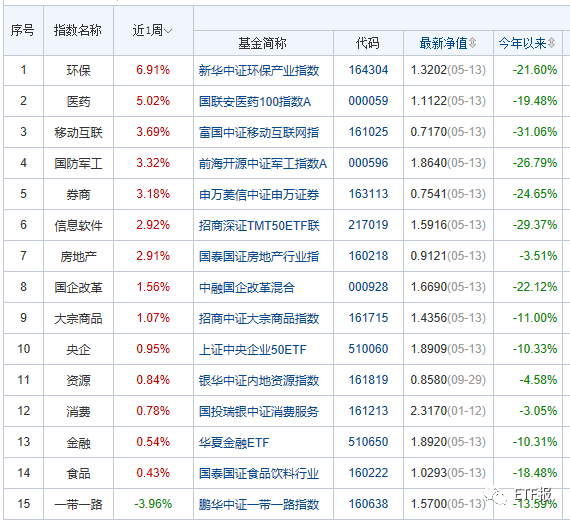Click 基金简称 column header
570x521 pixels.
[x=262, y=43]
